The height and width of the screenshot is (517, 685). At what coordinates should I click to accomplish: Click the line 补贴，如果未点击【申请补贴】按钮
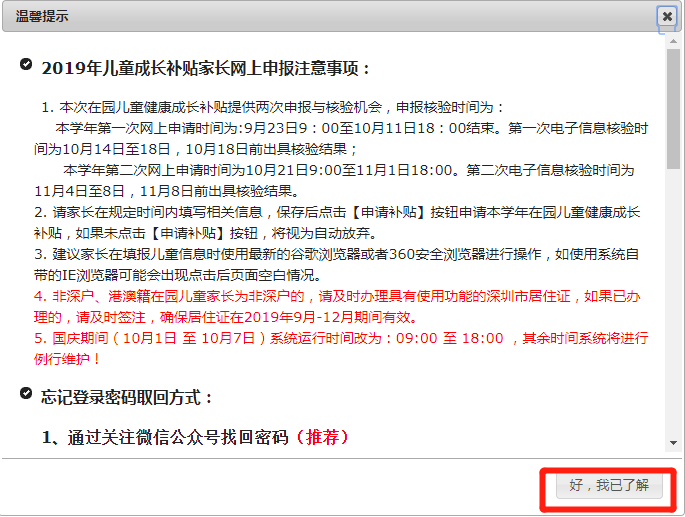[206, 233]
